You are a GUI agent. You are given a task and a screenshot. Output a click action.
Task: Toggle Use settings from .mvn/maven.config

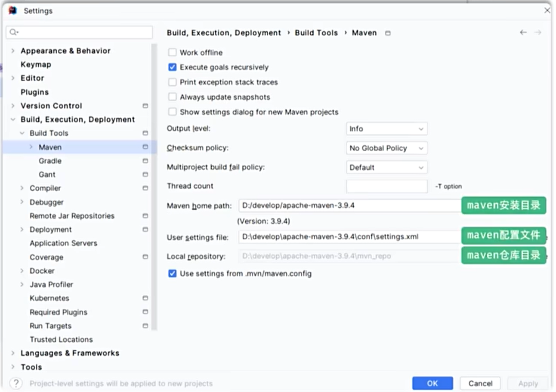tap(173, 273)
